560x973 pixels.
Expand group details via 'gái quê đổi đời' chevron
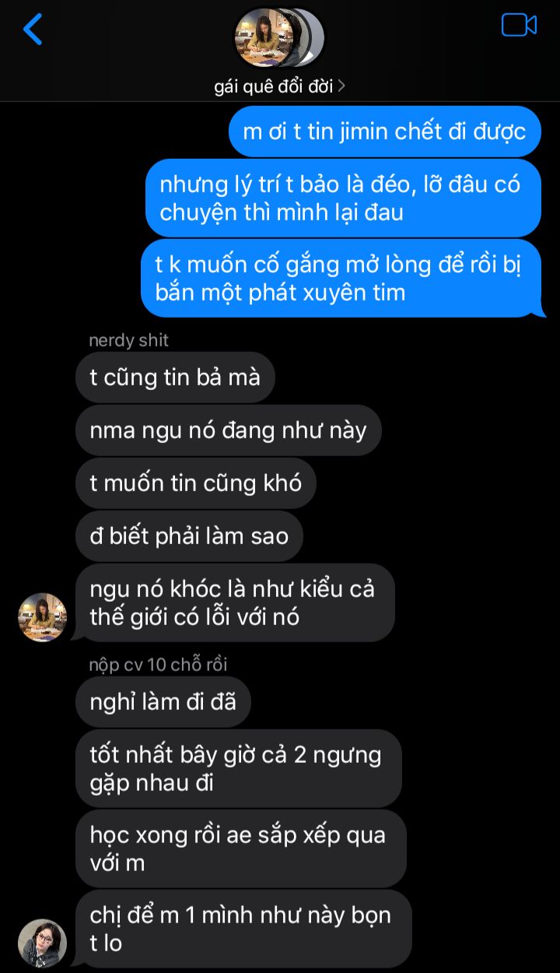(x=279, y=86)
